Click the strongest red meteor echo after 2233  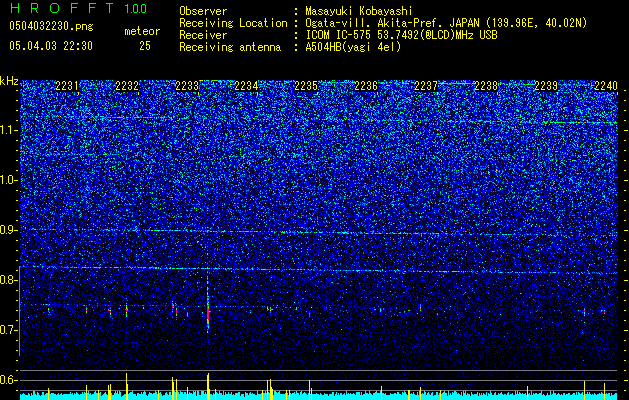tap(208, 310)
